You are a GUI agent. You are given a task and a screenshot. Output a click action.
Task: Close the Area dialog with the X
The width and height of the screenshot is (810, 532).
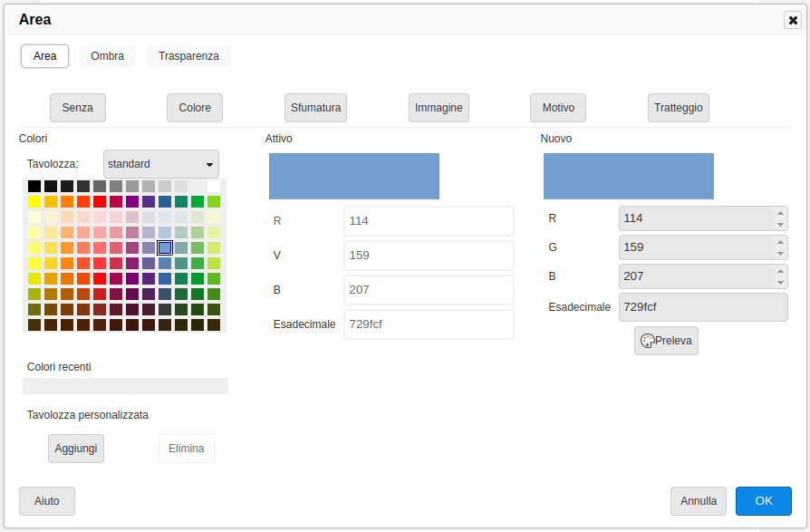tap(793, 20)
